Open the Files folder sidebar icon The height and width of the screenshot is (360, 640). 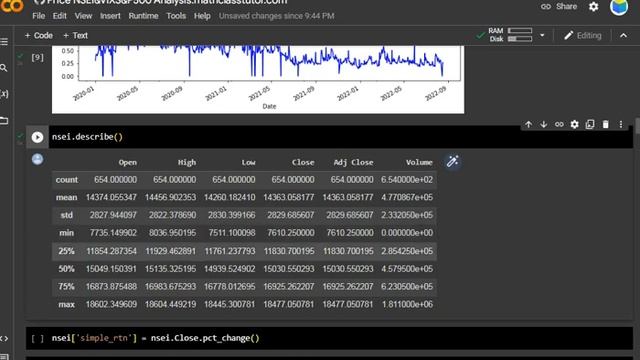tap(4, 120)
